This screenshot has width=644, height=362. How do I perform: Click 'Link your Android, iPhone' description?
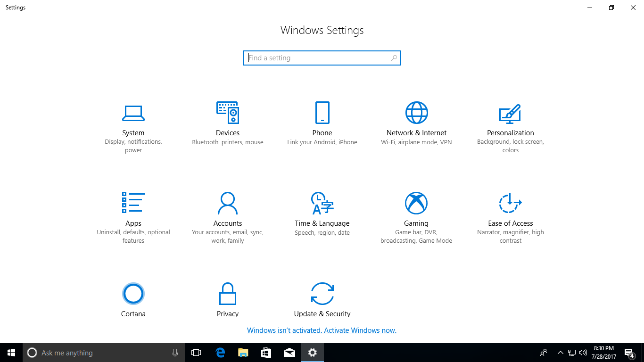click(322, 142)
